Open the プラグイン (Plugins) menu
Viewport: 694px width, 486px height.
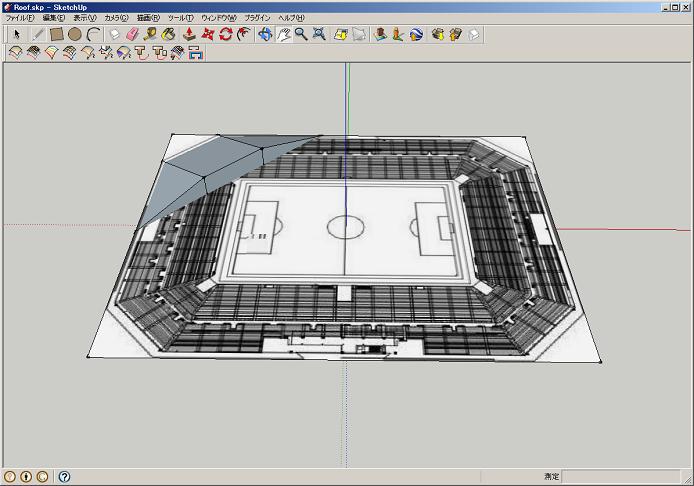(x=256, y=18)
